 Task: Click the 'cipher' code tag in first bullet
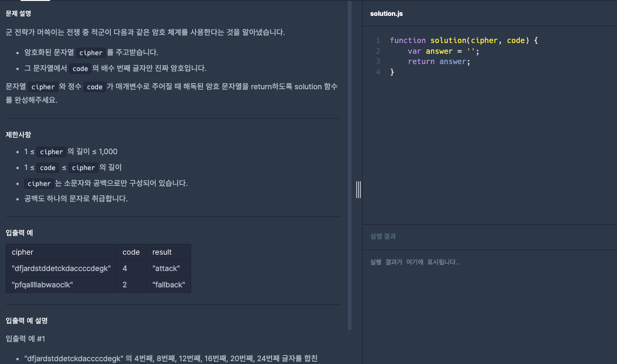coord(91,53)
